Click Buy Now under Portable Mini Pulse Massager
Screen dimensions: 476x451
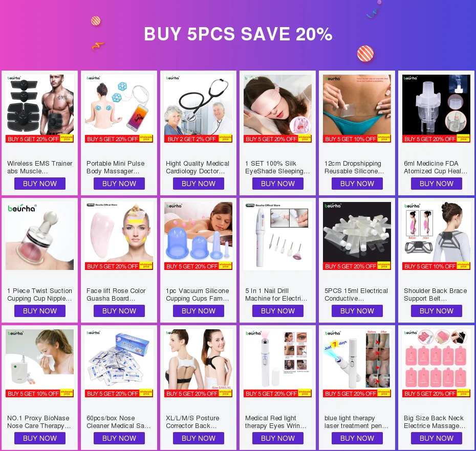[x=119, y=184]
